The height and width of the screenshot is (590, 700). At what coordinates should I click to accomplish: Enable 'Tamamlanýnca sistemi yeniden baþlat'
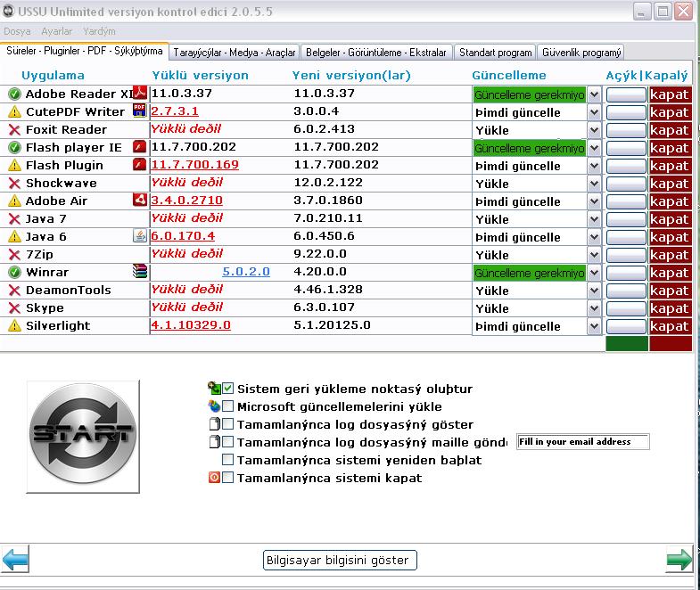[x=227, y=460]
